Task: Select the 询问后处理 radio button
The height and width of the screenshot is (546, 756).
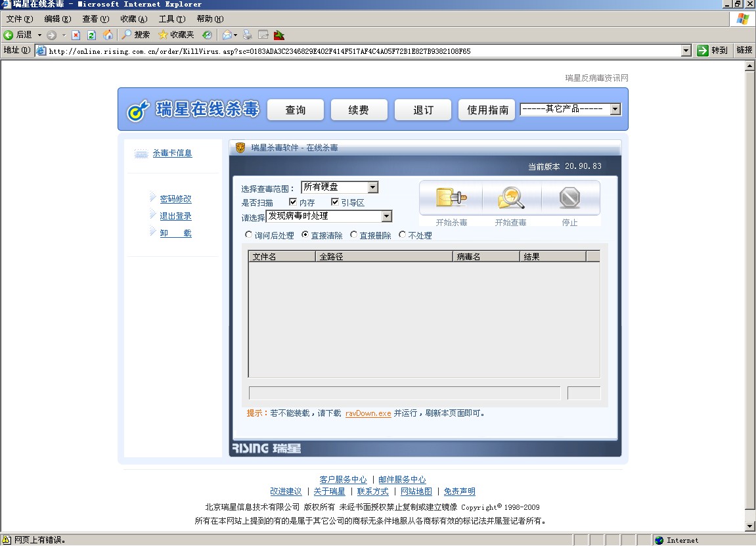Action: pyautogui.click(x=248, y=235)
